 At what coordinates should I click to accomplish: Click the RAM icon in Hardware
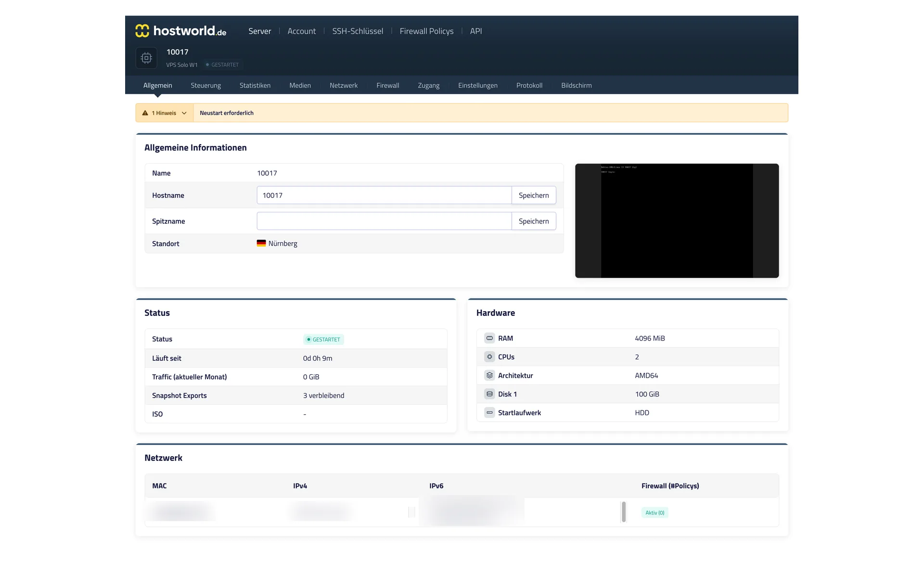click(489, 338)
